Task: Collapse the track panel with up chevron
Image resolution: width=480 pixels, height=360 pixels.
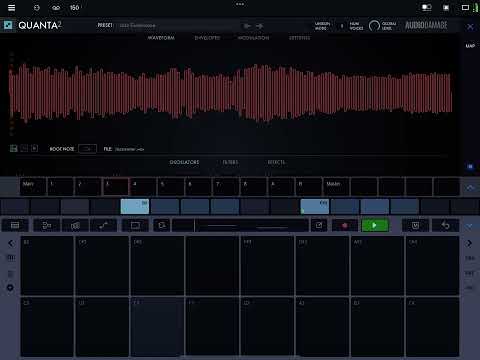Action: (x=470, y=188)
